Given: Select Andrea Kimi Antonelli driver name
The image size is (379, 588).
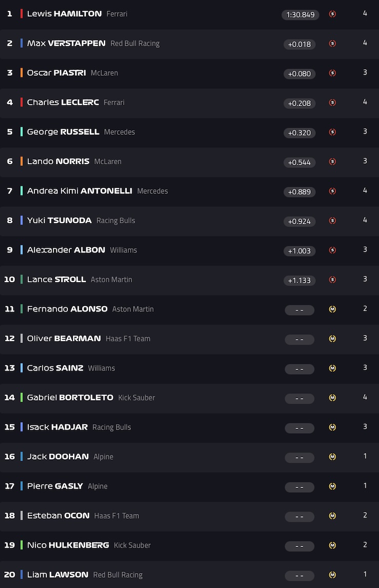Looking at the screenshot, I should click(x=80, y=191).
